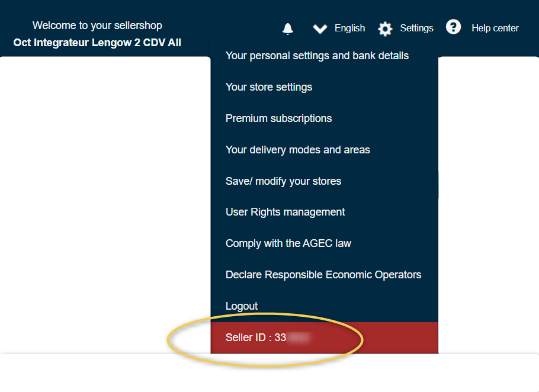The width and height of the screenshot is (539, 392).
Task: Click the red Seller ID row
Action: tap(323, 338)
